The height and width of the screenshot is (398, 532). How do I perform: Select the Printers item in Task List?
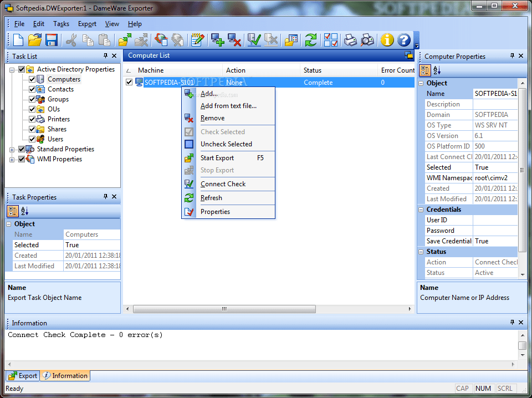pos(59,119)
